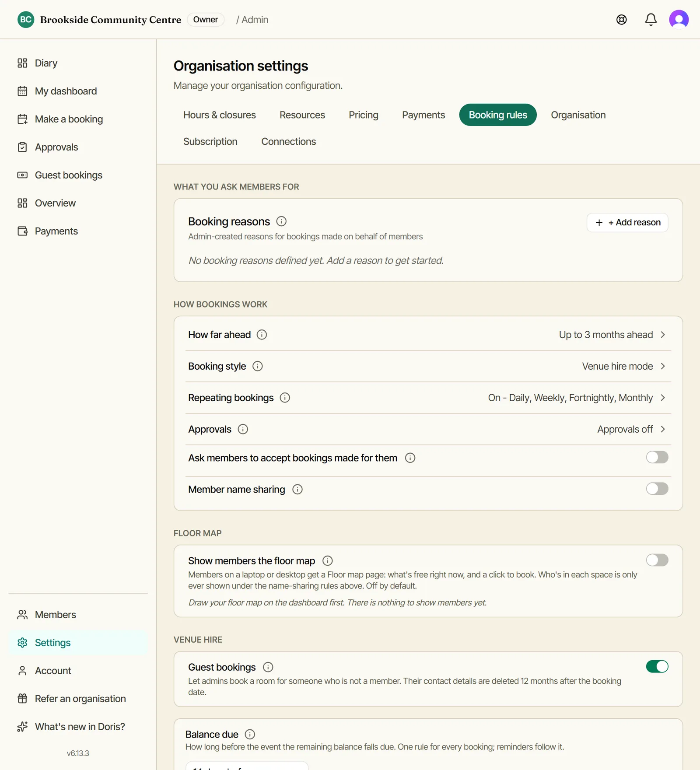
Task: Switch to Hours & closures tab
Action: [x=219, y=115]
